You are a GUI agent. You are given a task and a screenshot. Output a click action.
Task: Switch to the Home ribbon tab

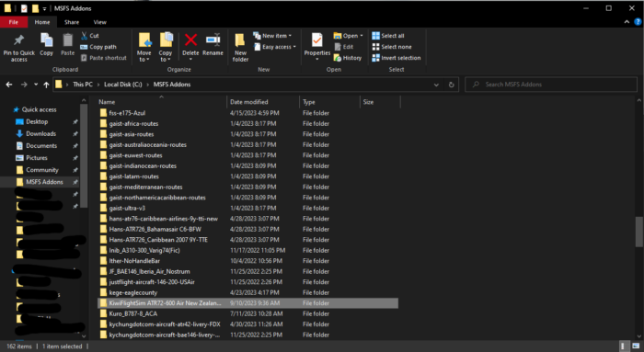(x=42, y=22)
